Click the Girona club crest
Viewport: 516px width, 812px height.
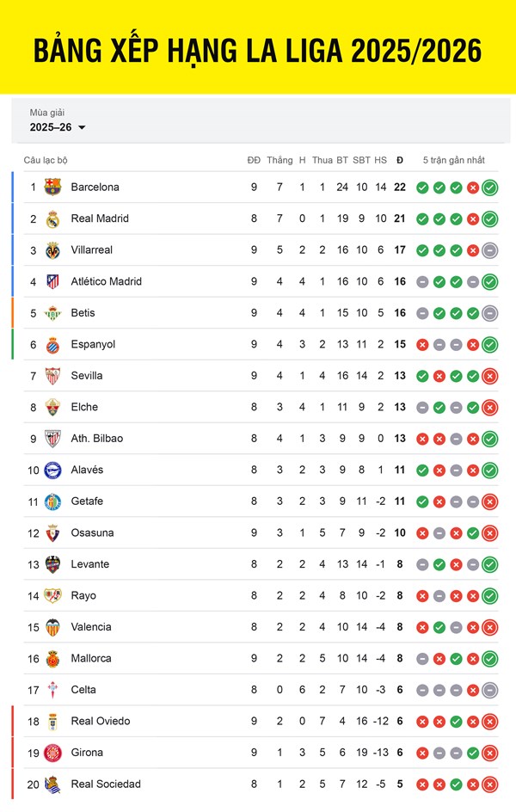coord(53,753)
